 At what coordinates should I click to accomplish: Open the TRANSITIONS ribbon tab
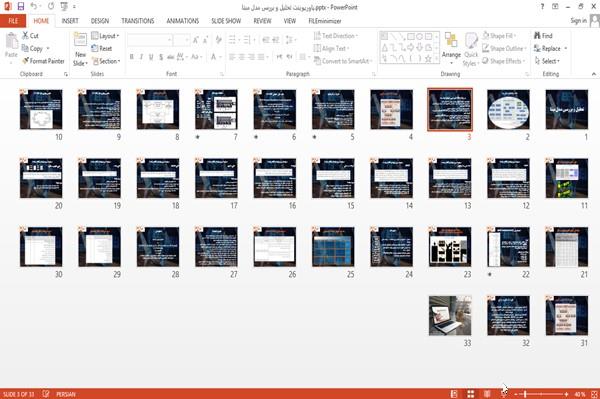(x=138, y=21)
